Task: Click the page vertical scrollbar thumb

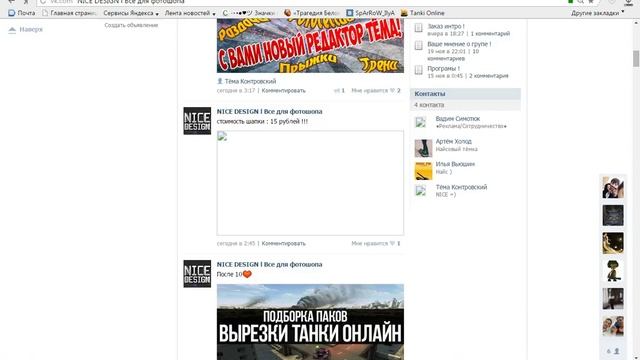Action: click(636, 58)
